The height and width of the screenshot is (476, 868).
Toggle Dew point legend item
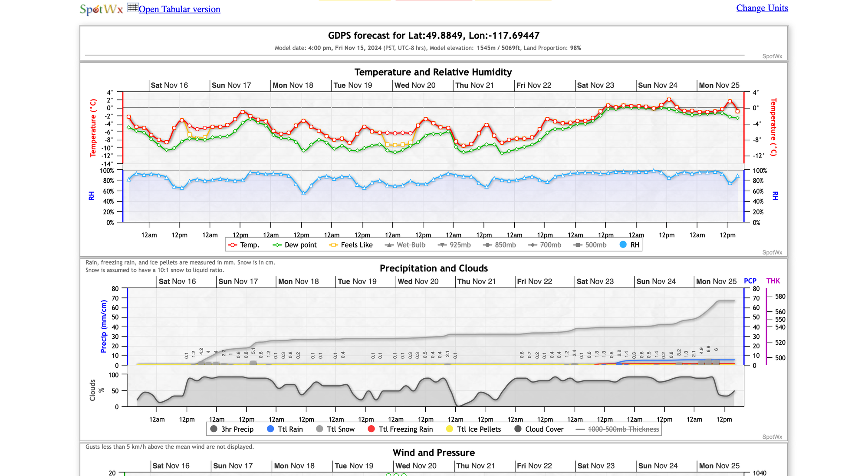(295, 245)
